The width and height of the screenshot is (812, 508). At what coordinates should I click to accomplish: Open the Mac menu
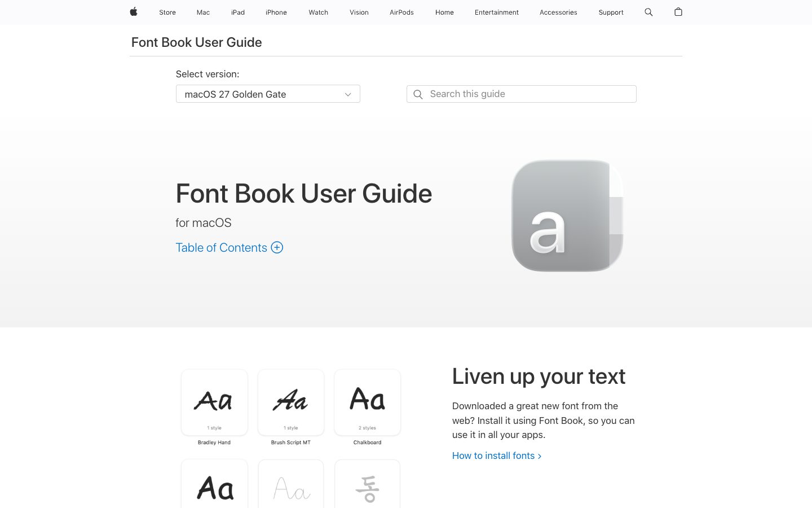pos(203,12)
